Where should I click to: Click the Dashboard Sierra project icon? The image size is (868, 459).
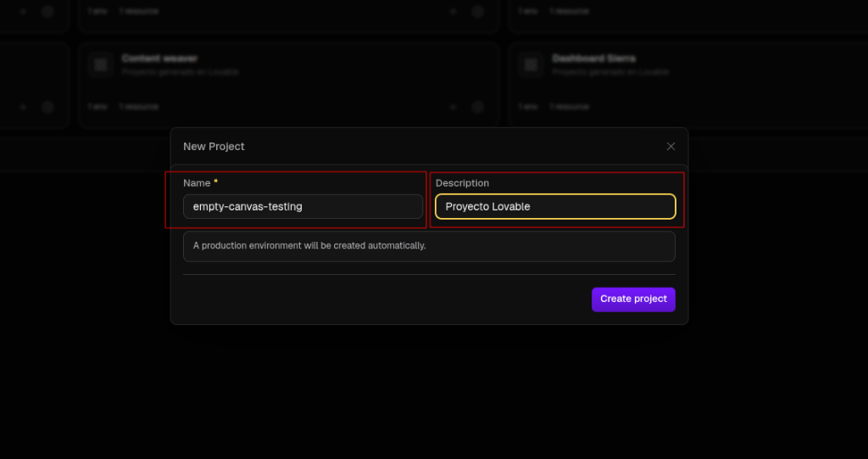click(x=531, y=64)
